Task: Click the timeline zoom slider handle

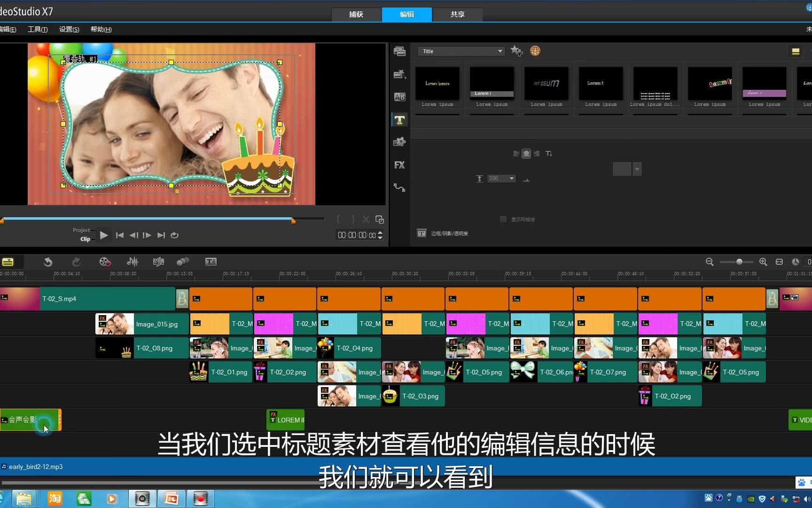Action: (x=739, y=262)
